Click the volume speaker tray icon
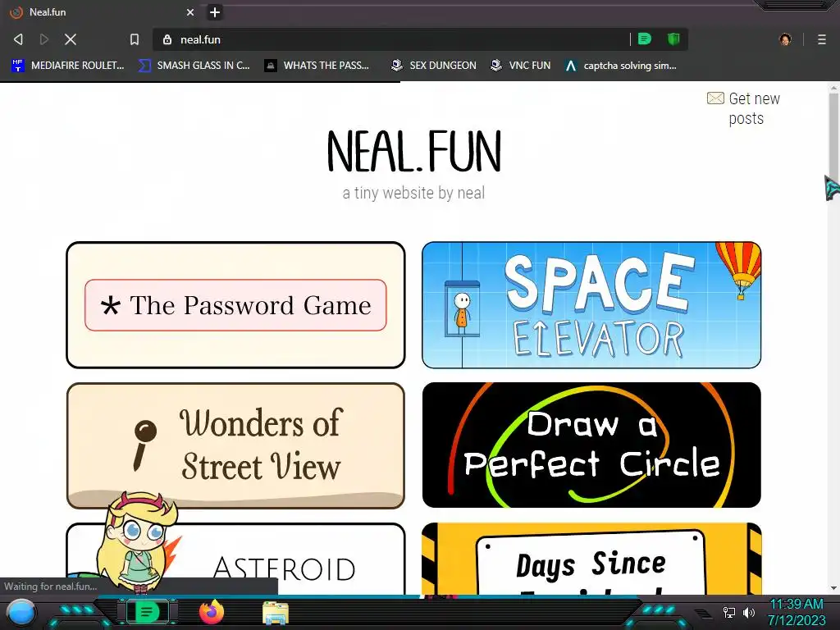The height and width of the screenshot is (630, 840). 748,612
